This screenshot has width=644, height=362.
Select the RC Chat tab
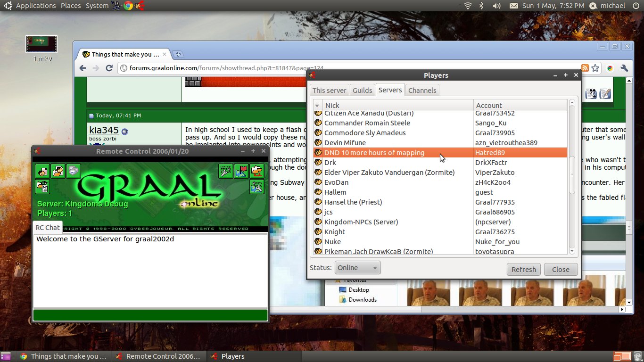[48, 227]
